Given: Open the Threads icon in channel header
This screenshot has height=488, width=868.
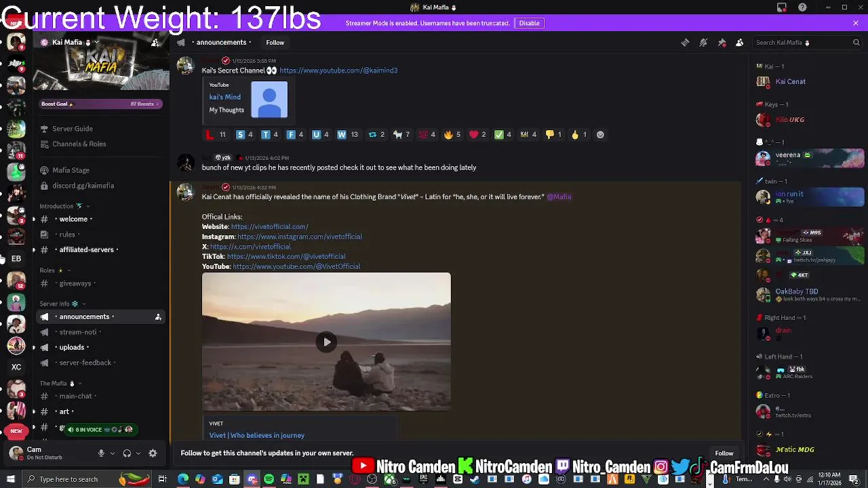Looking at the screenshot, I should (685, 42).
